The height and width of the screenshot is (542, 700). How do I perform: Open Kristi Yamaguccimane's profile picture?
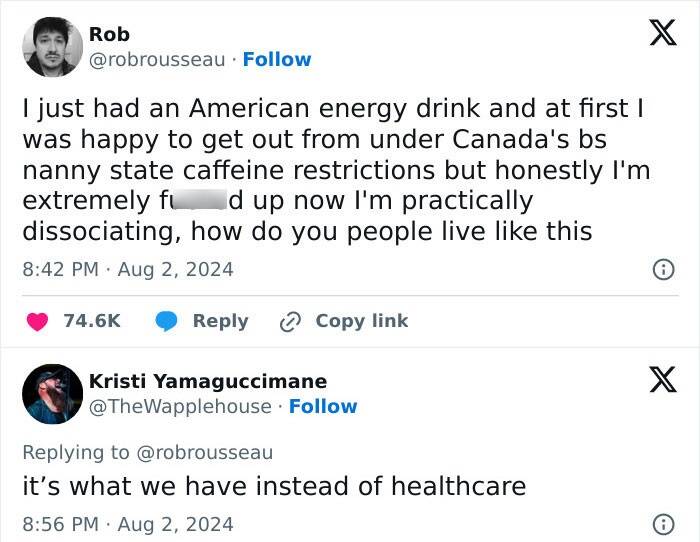click(52, 394)
